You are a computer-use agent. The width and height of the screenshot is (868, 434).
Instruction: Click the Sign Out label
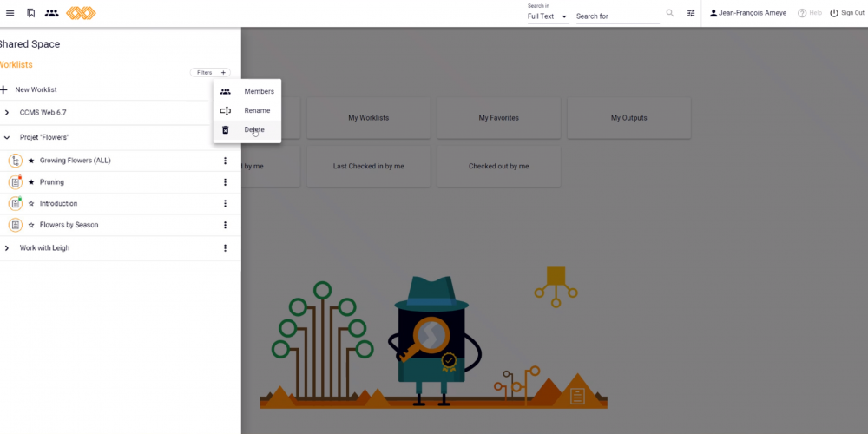pos(852,13)
